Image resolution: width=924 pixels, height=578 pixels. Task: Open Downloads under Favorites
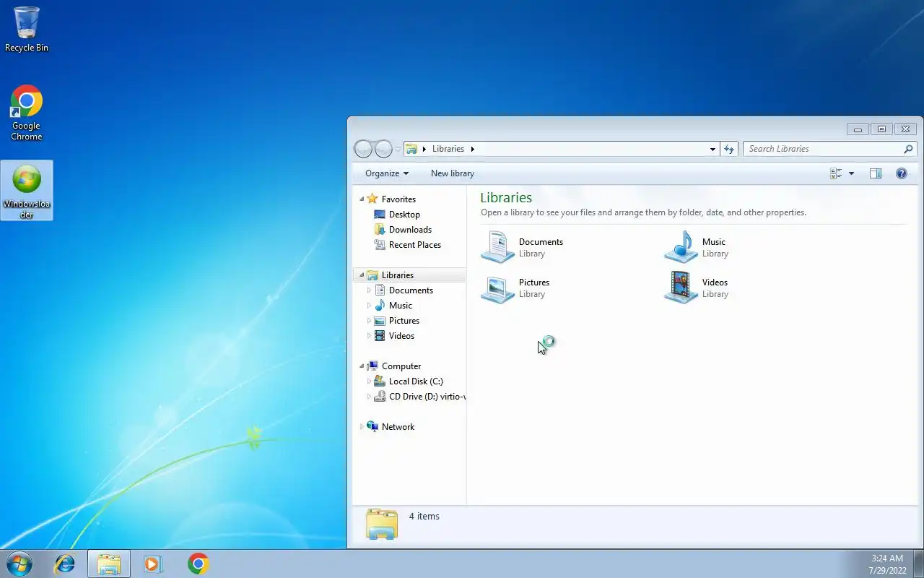pos(410,230)
